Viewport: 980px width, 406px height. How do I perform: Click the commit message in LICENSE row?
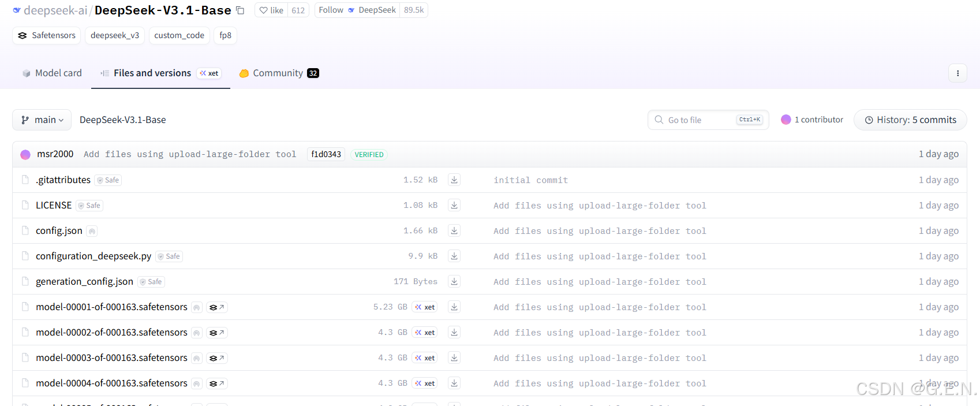pos(600,206)
